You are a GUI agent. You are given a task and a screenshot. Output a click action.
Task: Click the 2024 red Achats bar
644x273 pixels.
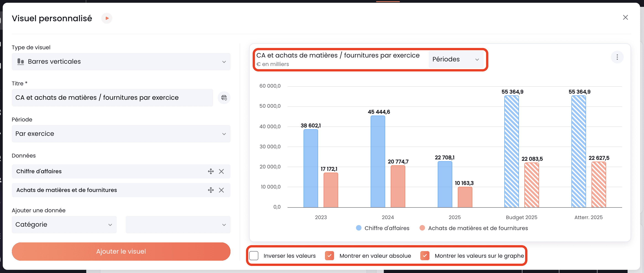point(398,186)
